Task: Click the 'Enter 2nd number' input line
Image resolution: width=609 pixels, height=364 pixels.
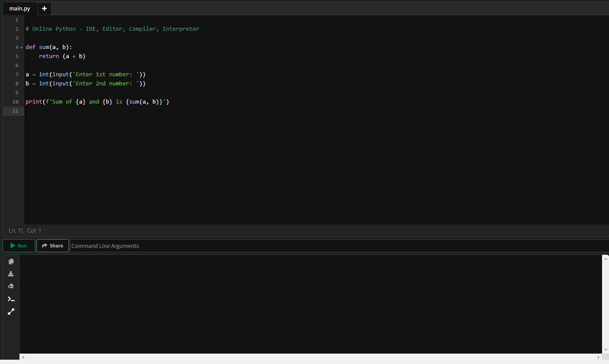Action: point(85,84)
